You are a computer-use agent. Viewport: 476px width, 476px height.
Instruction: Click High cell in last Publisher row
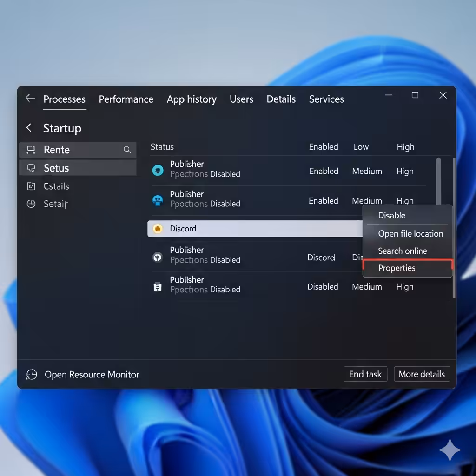point(405,286)
